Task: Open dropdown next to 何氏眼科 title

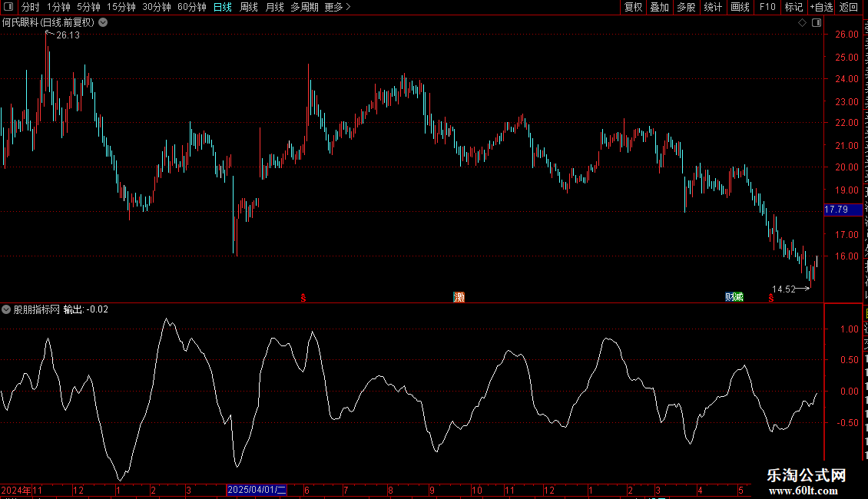Action: pos(103,23)
